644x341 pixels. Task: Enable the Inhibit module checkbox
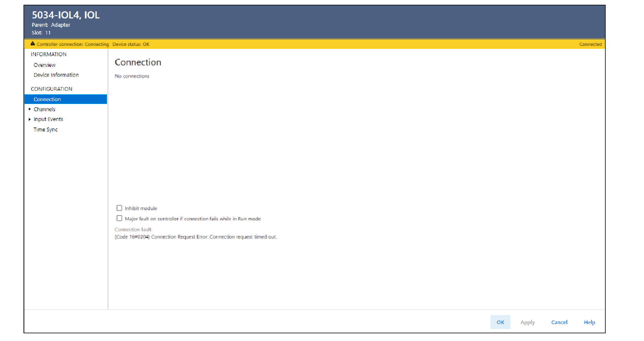119,208
